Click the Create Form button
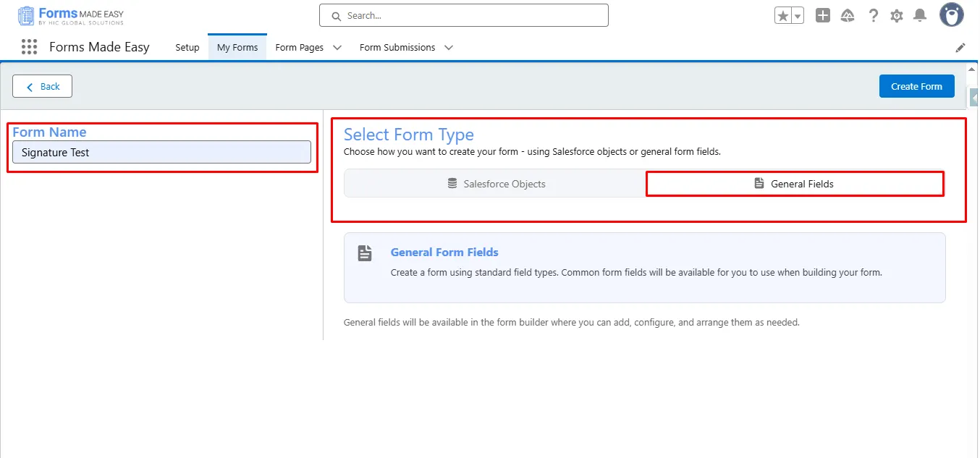This screenshot has height=458, width=980. tap(916, 86)
